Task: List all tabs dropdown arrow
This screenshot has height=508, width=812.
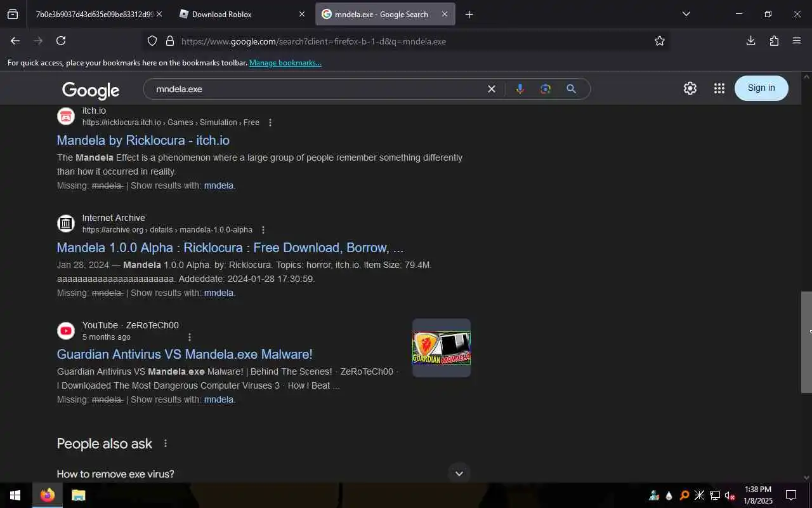Action: point(686,14)
